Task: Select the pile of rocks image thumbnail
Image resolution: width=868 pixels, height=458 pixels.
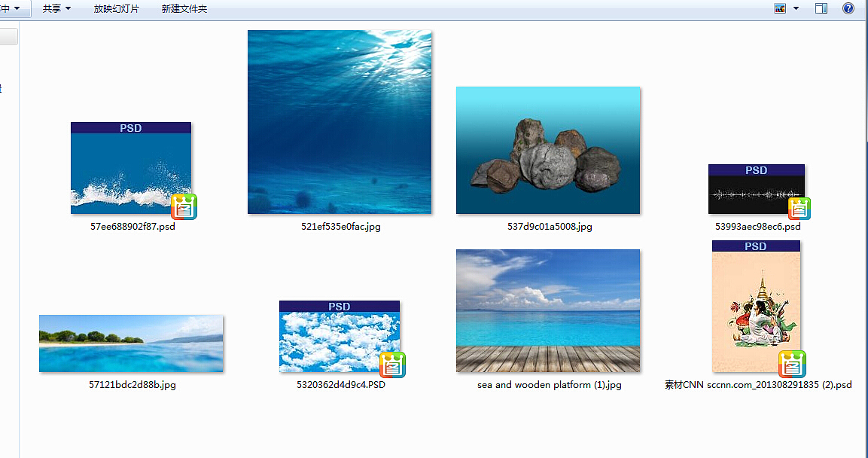Action: coord(548,150)
